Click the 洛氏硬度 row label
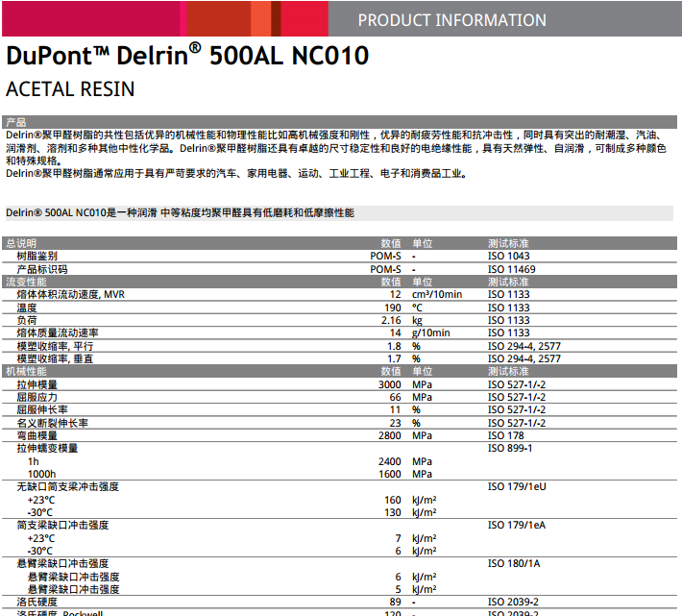The image size is (682, 616). tap(37, 603)
